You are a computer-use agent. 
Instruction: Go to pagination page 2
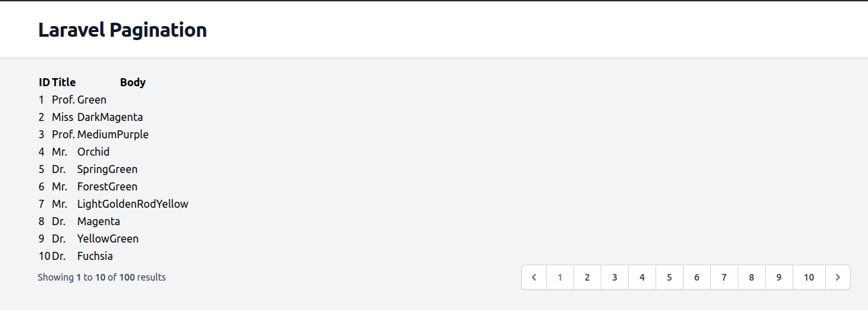tap(587, 277)
